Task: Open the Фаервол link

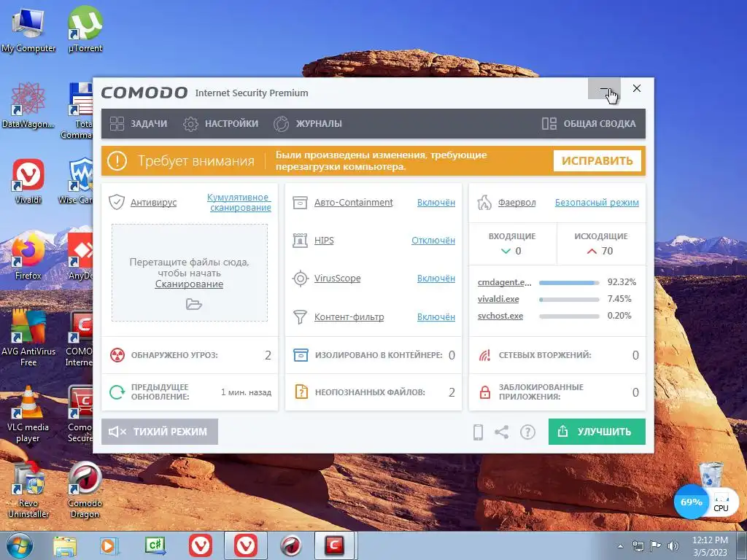Action: point(517,203)
